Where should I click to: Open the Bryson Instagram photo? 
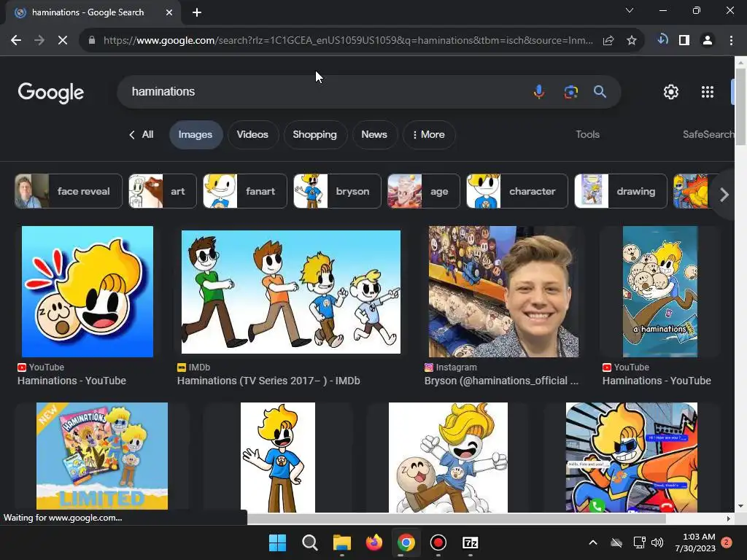(x=503, y=292)
